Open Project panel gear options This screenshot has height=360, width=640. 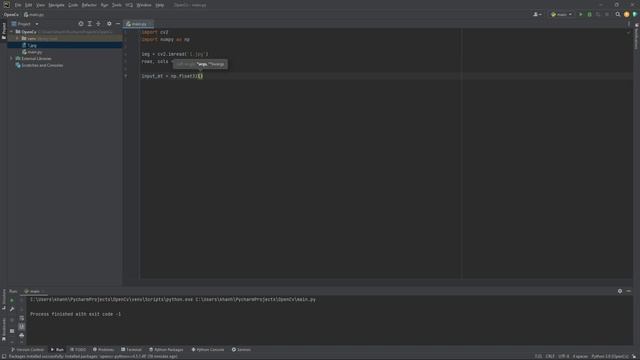pos(109,24)
